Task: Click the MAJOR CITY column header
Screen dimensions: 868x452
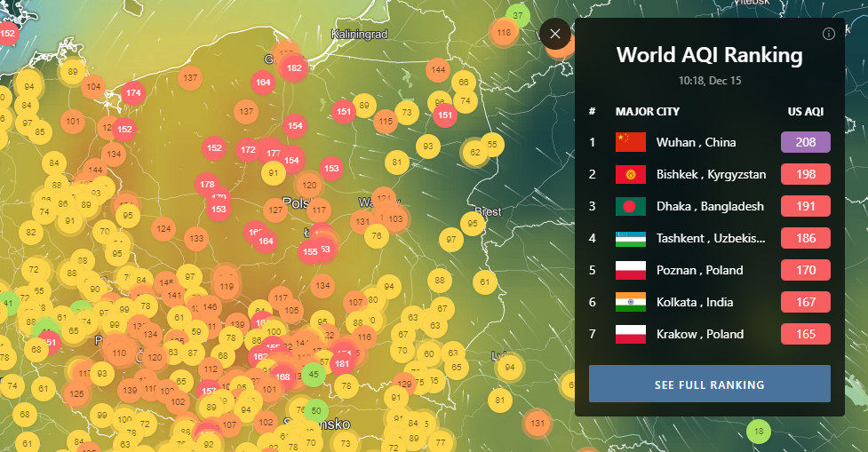Action: pyautogui.click(x=647, y=112)
